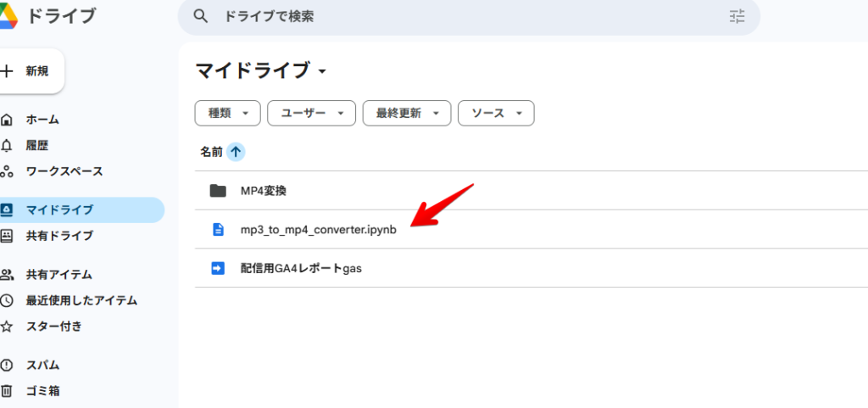Expand the マイドライブ title dropdown arrow
The width and height of the screenshot is (868, 408).
[x=322, y=71]
